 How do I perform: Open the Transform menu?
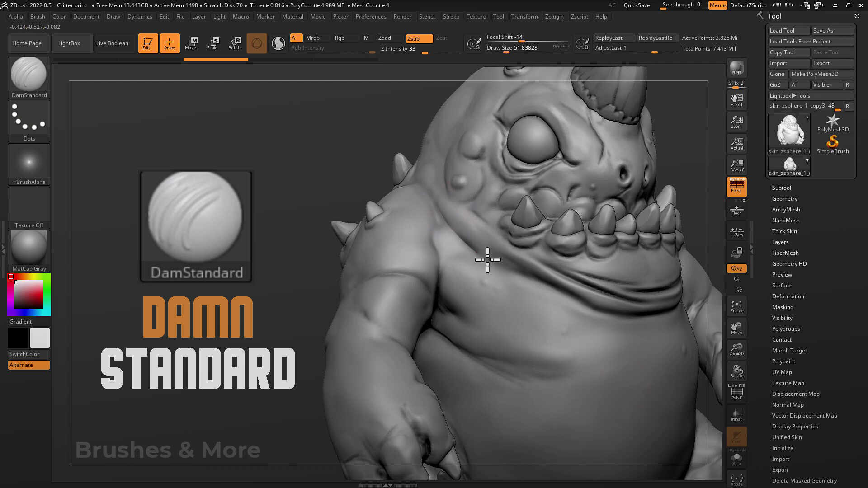(x=524, y=17)
